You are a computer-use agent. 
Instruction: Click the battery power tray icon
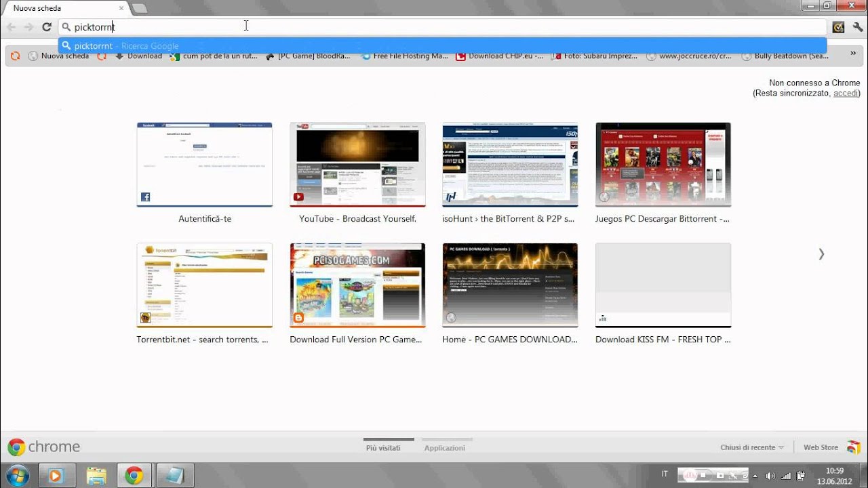[801, 476]
